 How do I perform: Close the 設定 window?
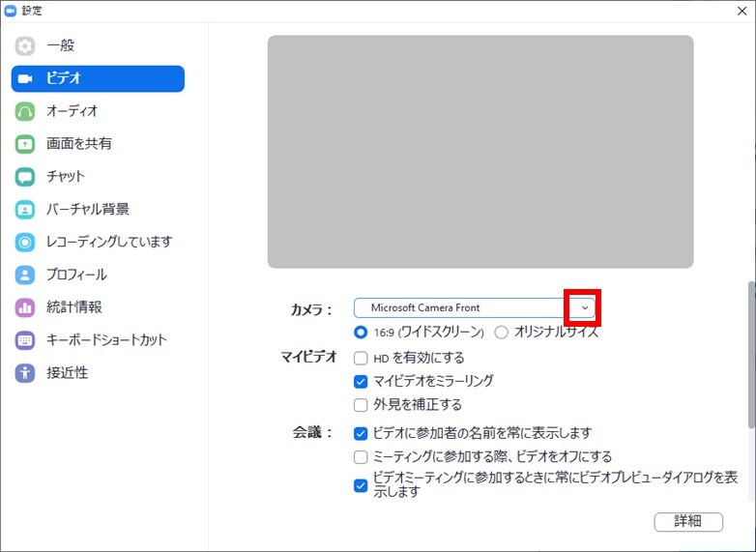[742, 11]
